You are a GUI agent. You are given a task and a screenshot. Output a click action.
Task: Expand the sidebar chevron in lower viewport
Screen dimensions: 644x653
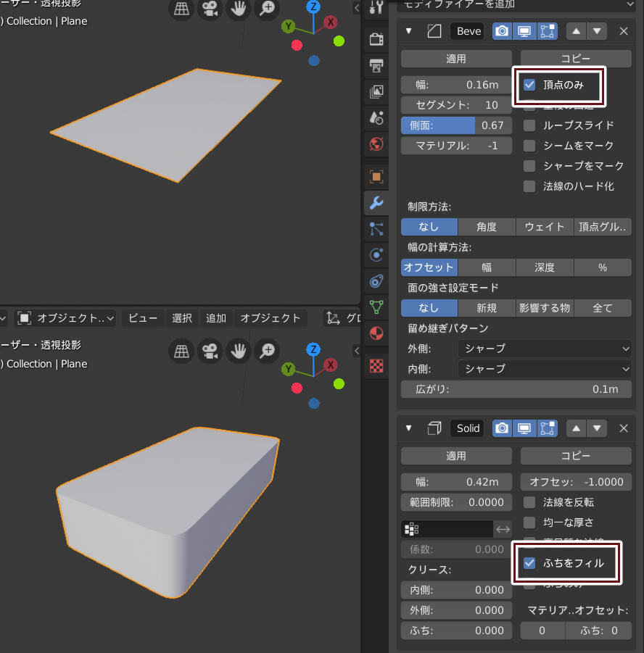coord(357,351)
